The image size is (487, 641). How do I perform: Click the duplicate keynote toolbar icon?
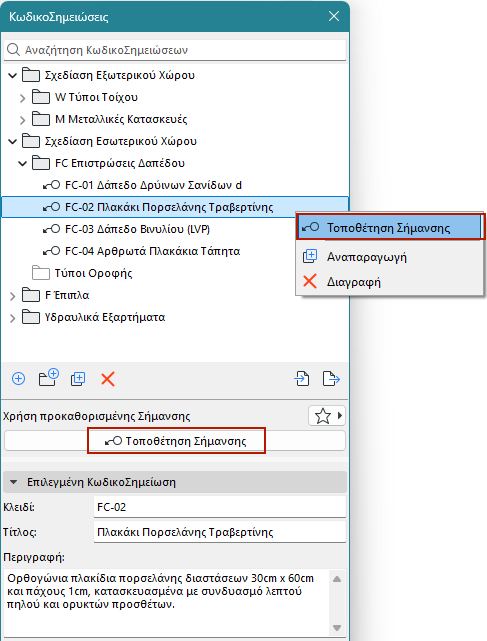pyautogui.click(x=78, y=379)
